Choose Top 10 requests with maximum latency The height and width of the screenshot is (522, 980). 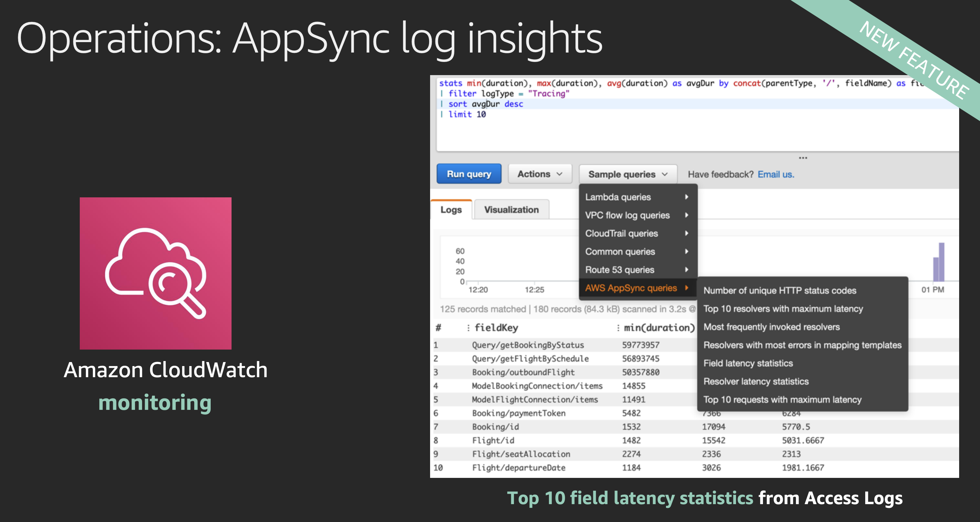pos(802,400)
